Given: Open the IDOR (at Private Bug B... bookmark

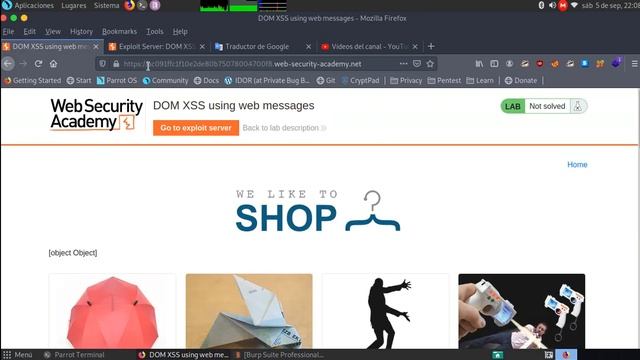Looking at the screenshot, I should click(x=267, y=80).
